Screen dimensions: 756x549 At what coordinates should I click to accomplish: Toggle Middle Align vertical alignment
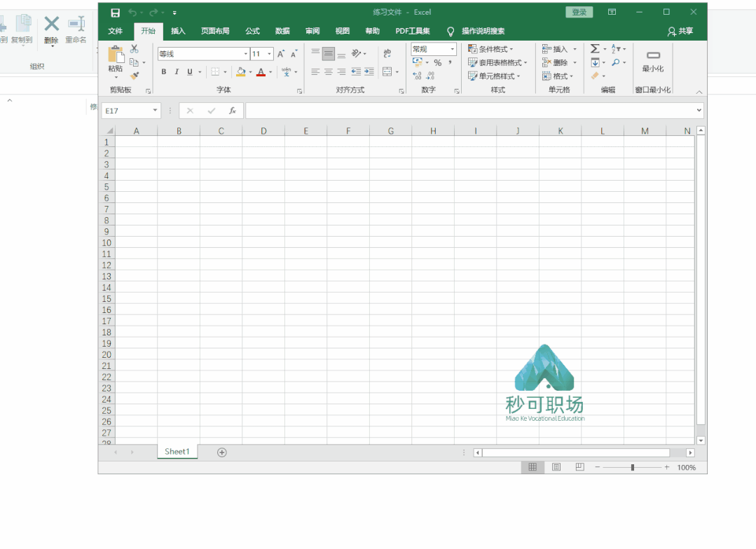click(x=329, y=53)
